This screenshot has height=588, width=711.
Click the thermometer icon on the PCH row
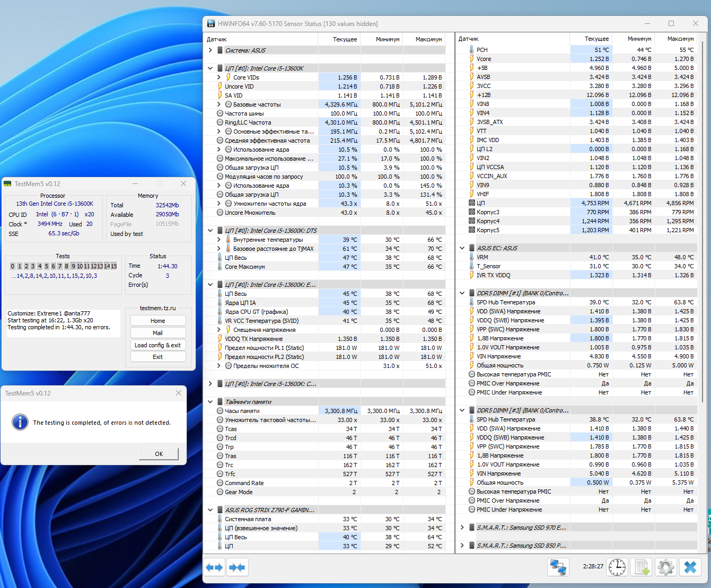coord(472,50)
